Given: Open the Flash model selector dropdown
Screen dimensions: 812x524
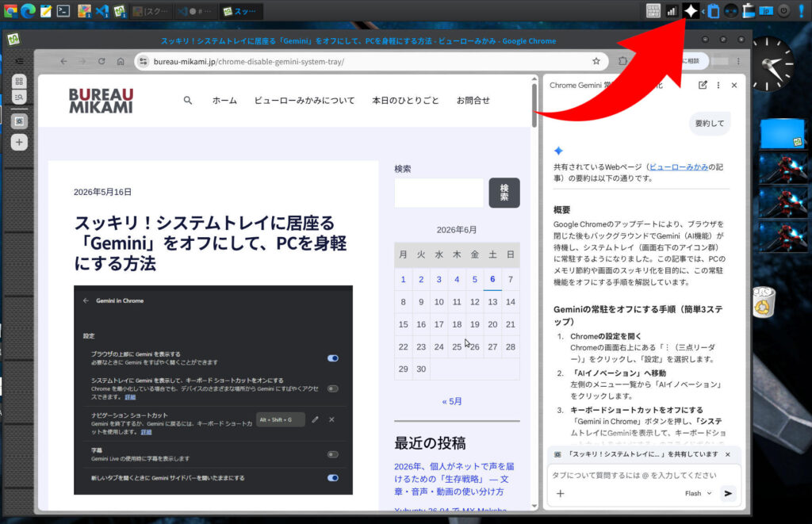Looking at the screenshot, I should 698,493.
